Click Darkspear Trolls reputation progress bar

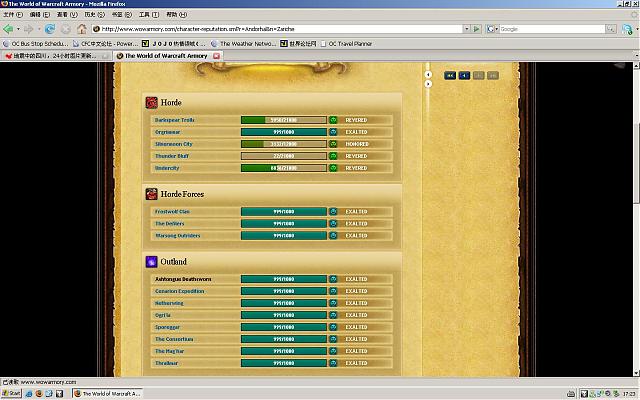pos(284,120)
